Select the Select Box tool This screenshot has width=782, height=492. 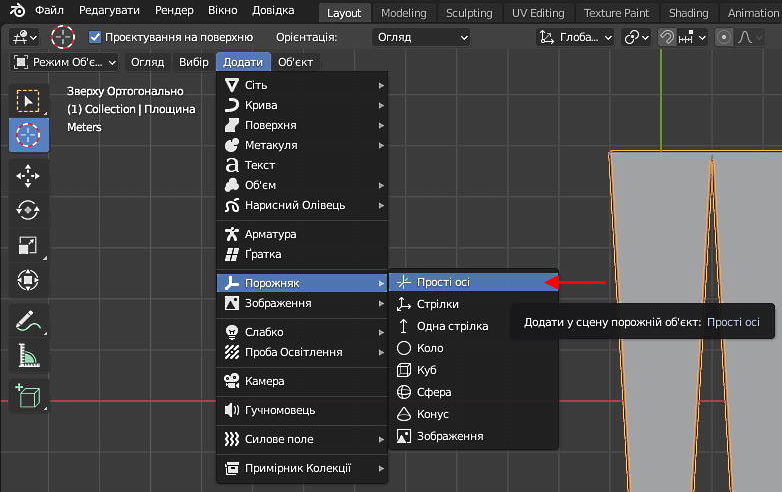tap(28, 101)
